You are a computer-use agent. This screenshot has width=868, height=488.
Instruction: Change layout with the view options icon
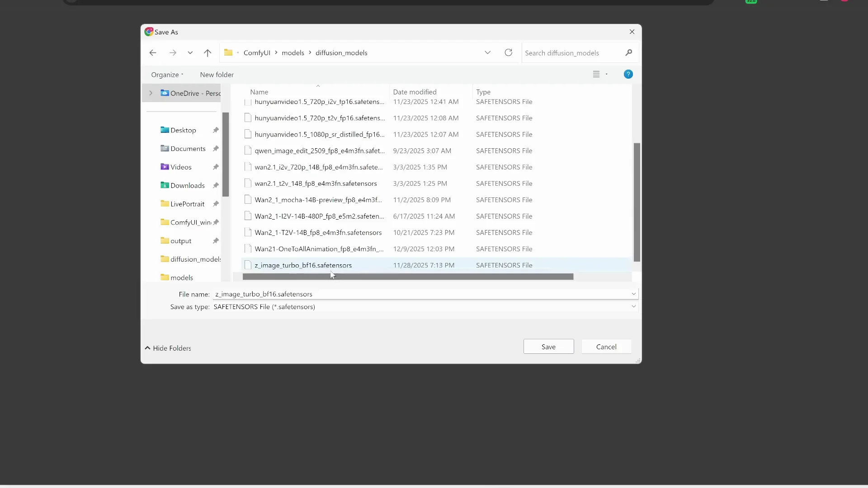tap(597, 74)
